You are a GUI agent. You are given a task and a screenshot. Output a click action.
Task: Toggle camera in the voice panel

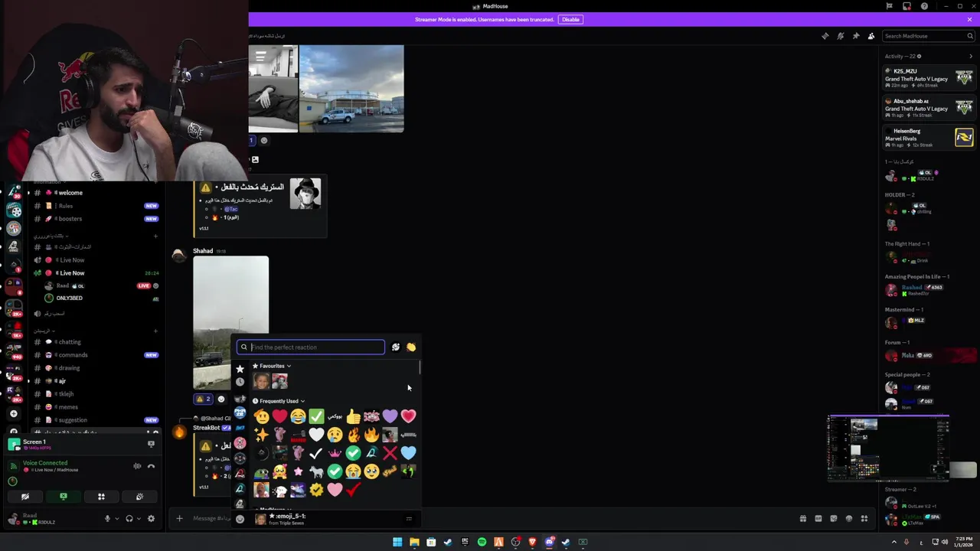pos(25,497)
